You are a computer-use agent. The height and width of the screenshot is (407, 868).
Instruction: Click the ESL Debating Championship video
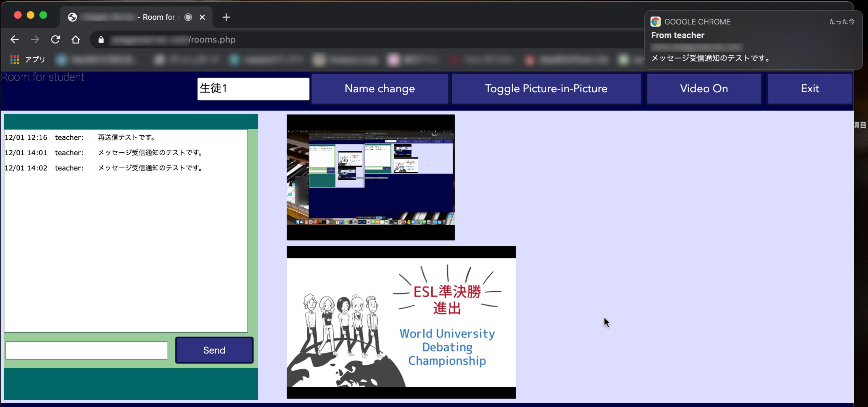(x=401, y=322)
